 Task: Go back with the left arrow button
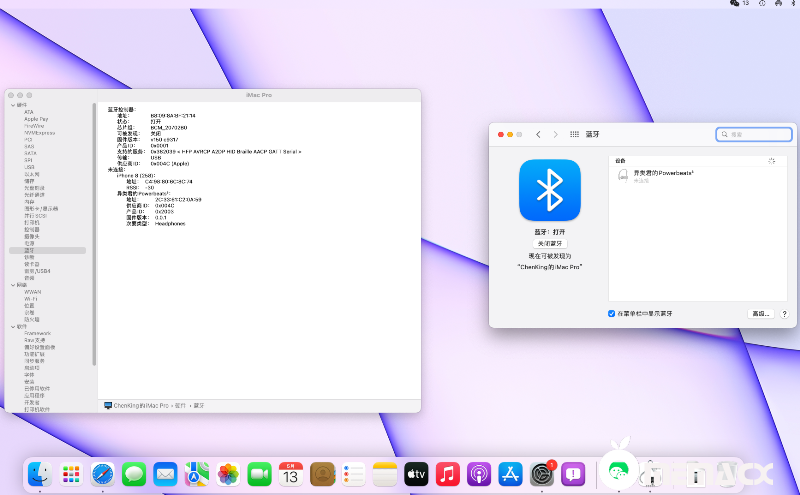pos(538,134)
